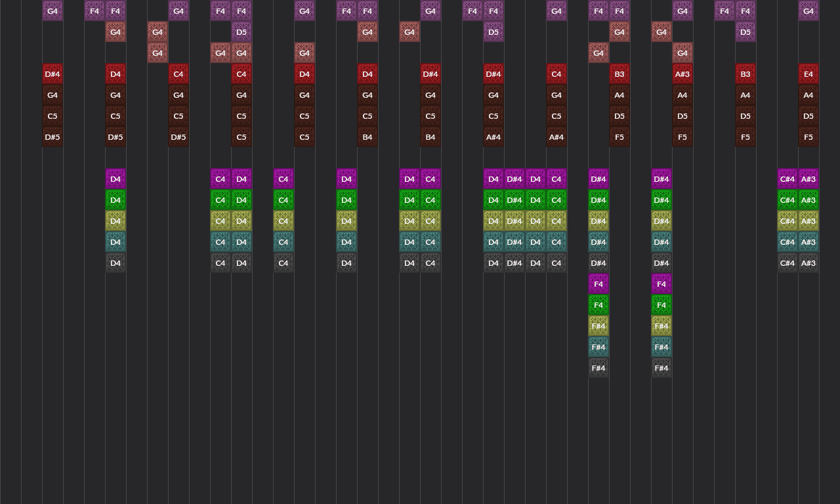Click the teal F#4 note
Image resolution: width=840 pixels, height=504 pixels.
point(598,347)
